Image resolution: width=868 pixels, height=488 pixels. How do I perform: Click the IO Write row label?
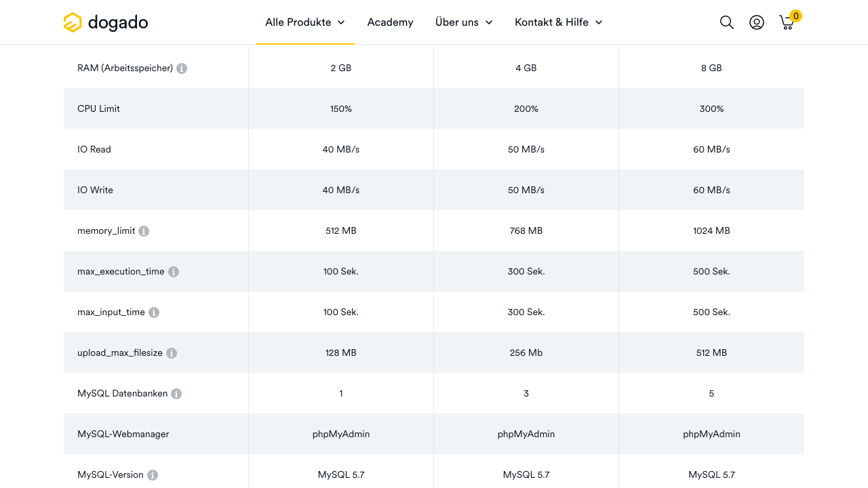pos(95,190)
